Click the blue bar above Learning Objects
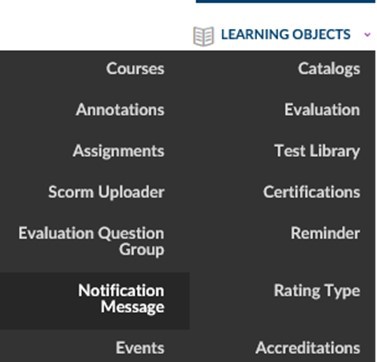The width and height of the screenshot is (377, 362). (x=286, y=1)
